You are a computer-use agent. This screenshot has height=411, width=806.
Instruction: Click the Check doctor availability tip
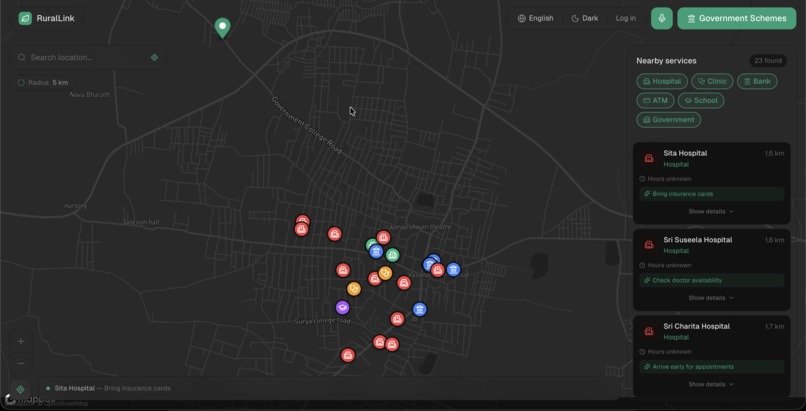coord(711,281)
